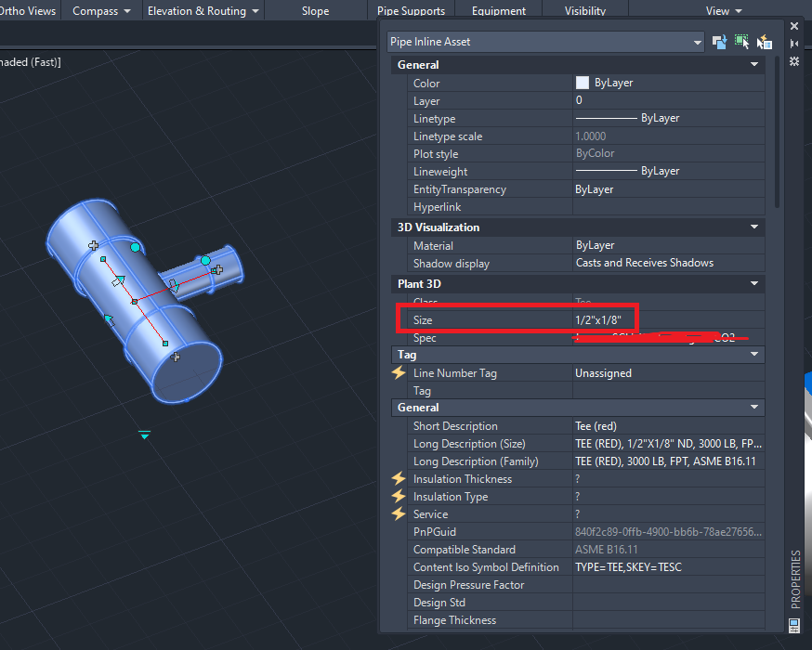Collapse the 3D Visualization category
Screen dimensions: 812x650
[x=754, y=227]
